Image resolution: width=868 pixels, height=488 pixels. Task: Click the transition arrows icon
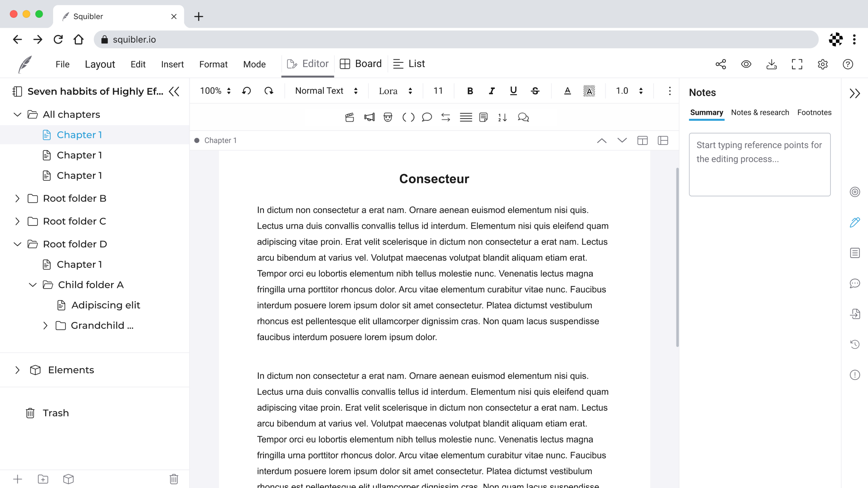click(x=446, y=117)
